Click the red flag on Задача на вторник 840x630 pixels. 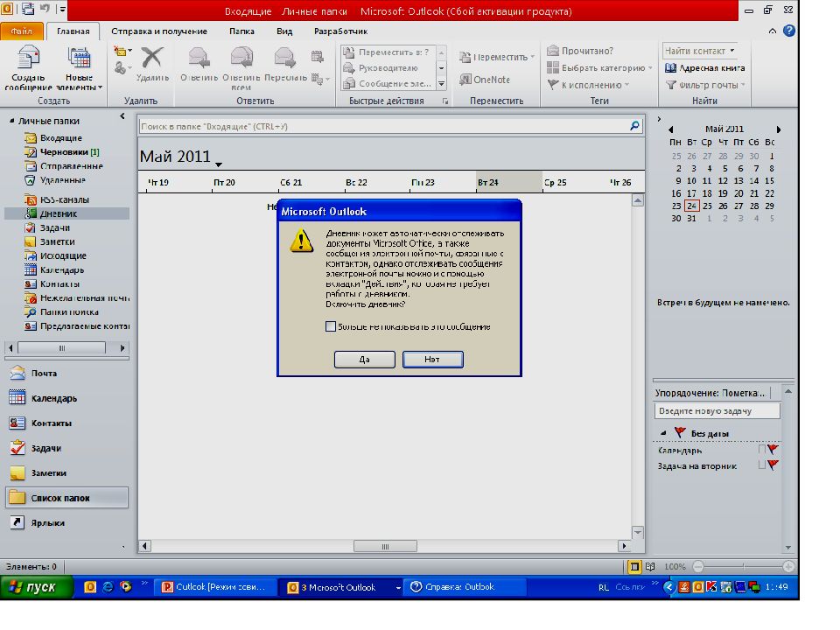pos(773,465)
